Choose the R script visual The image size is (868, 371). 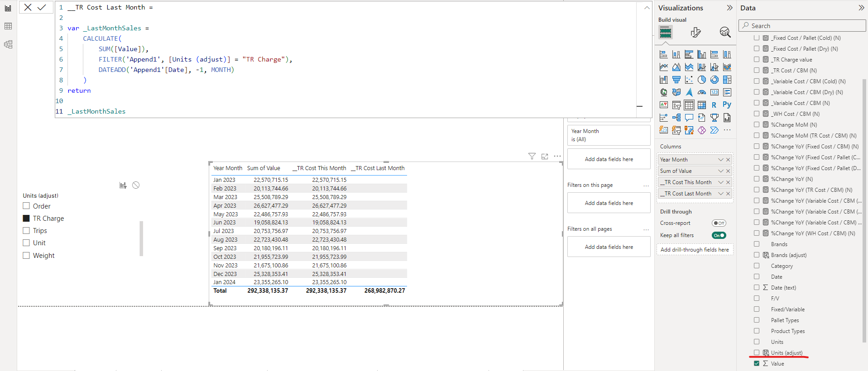[x=715, y=105]
